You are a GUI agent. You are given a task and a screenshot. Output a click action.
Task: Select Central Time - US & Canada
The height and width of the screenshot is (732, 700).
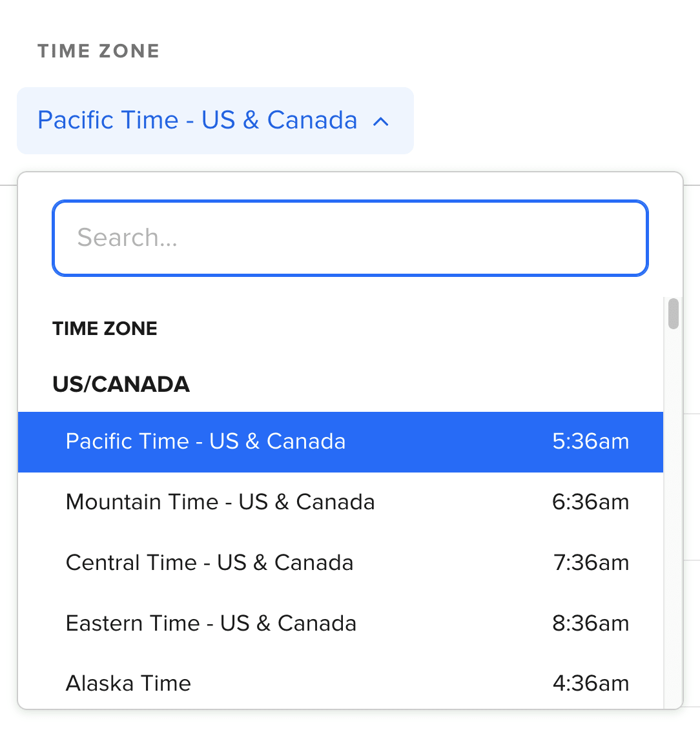[x=209, y=562]
